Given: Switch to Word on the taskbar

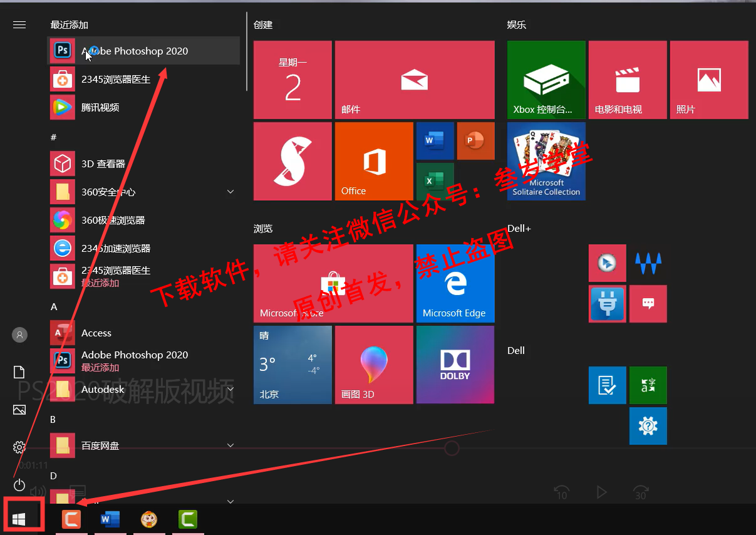Looking at the screenshot, I should (x=110, y=519).
